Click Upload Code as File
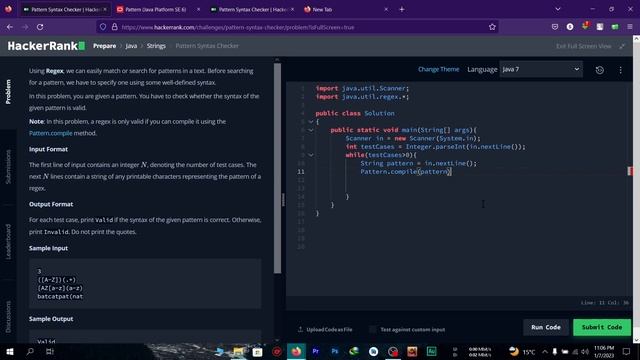 click(x=325, y=329)
